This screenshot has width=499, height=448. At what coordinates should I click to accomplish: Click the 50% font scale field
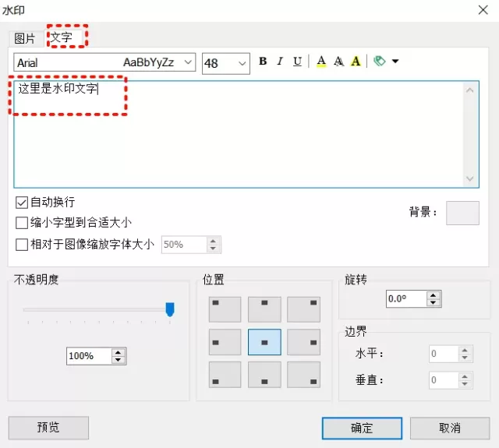pos(184,245)
